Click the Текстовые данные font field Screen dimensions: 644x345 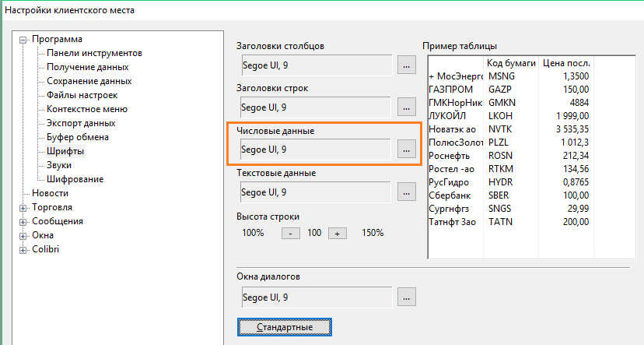pyautogui.click(x=316, y=192)
